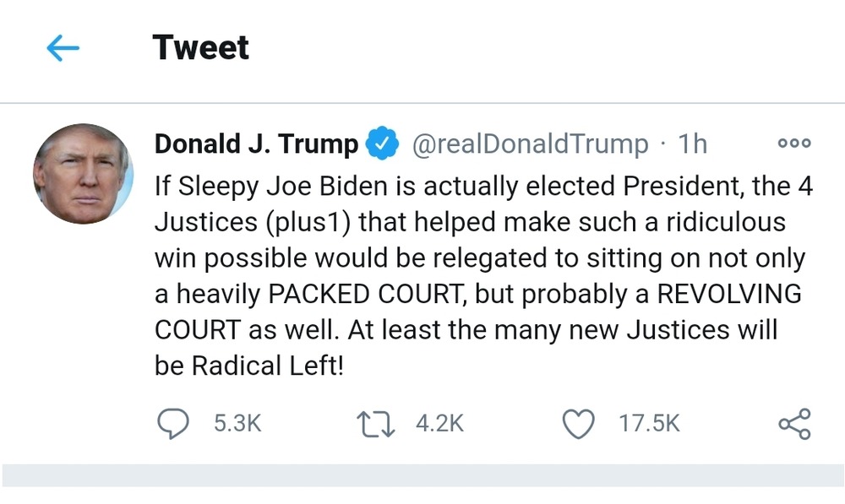Open the three-dot more options menu
The height and width of the screenshot is (504, 845).
point(793,144)
